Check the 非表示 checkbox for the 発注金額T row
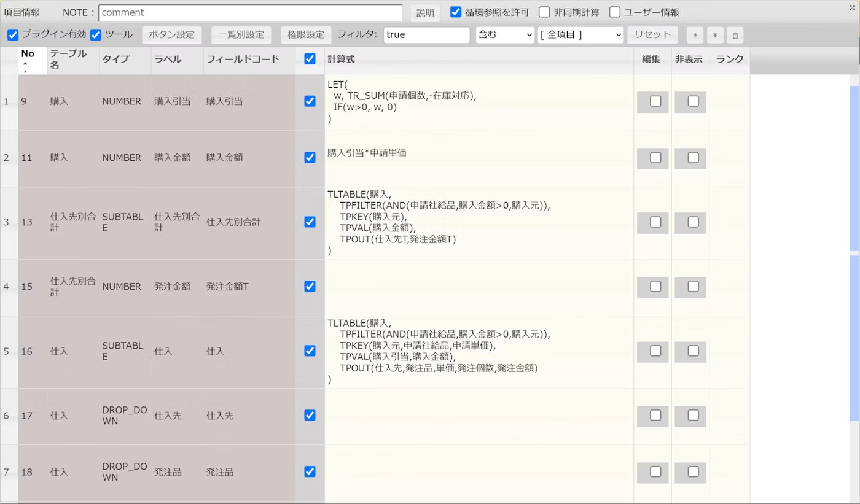Image resolution: width=860 pixels, height=504 pixels. coord(693,286)
